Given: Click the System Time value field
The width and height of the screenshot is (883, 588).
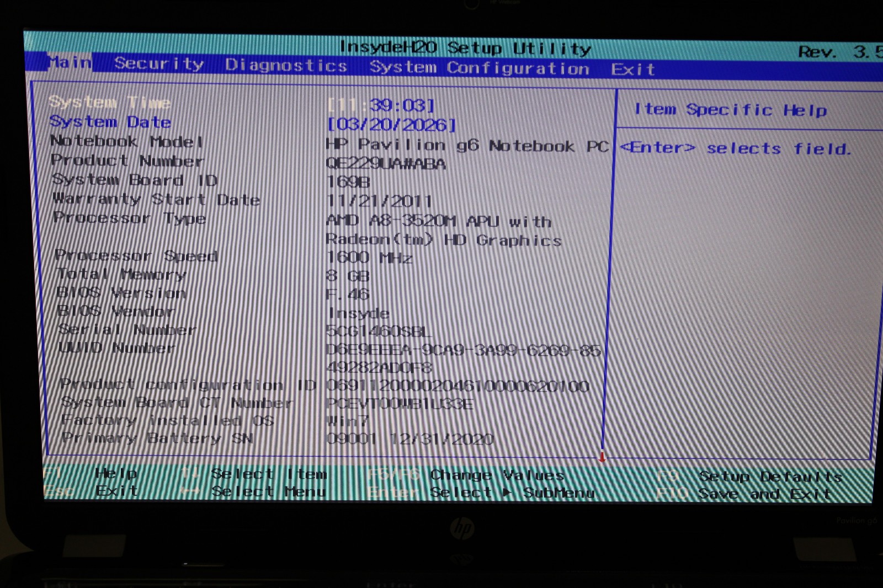Looking at the screenshot, I should 381,105.
